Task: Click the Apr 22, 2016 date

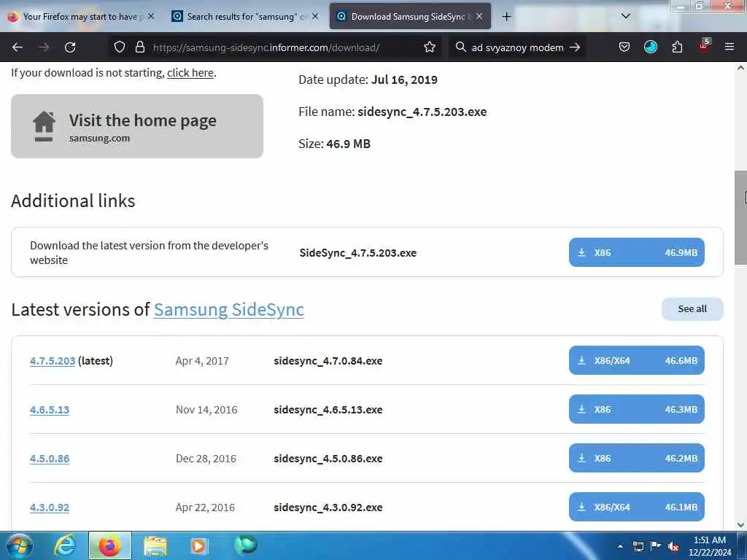Action: click(x=205, y=507)
